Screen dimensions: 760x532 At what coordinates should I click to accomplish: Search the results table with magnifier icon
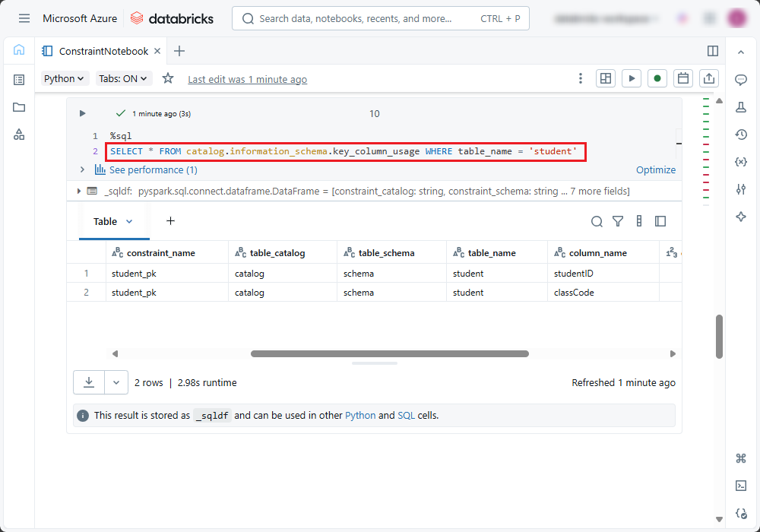click(597, 221)
